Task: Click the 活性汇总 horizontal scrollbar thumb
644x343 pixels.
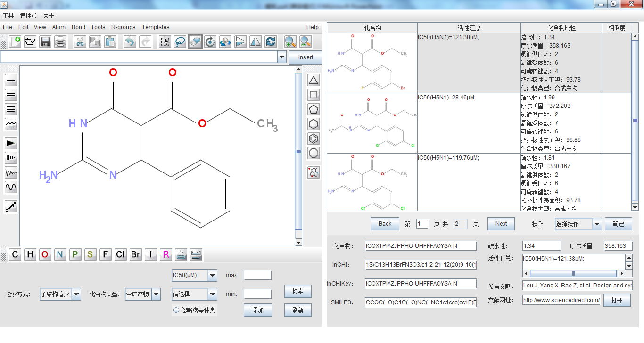Action: click(x=574, y=273)
